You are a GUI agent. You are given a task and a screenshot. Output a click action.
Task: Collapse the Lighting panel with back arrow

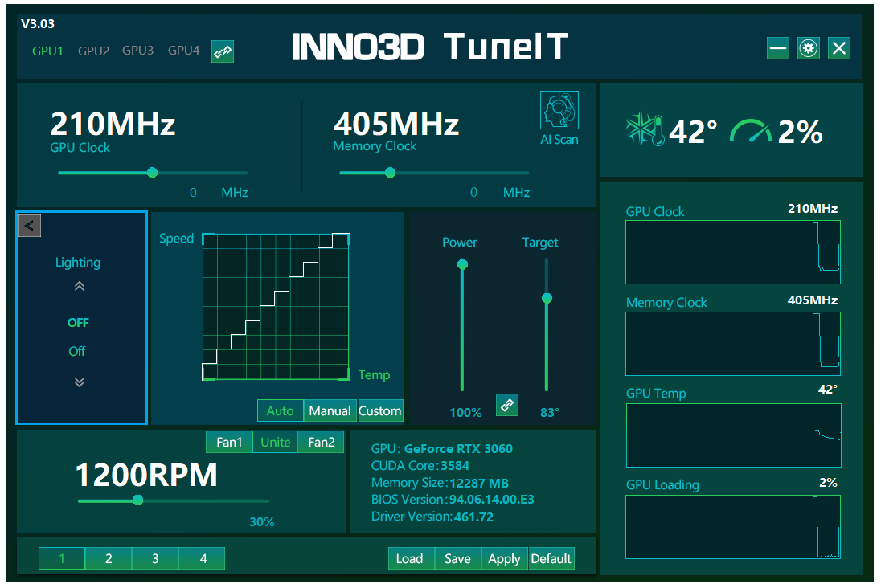(30, 226)
